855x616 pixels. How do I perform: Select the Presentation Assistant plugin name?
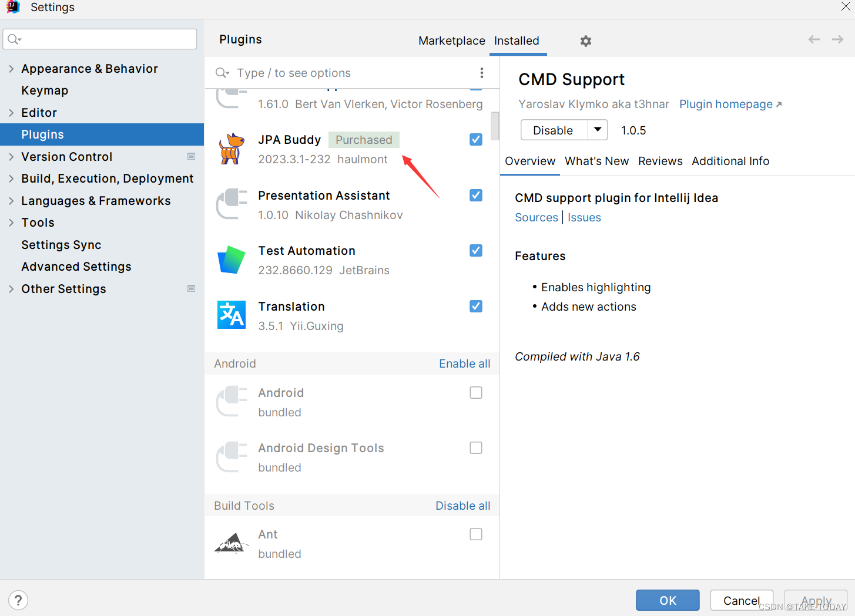click(324, 196)
